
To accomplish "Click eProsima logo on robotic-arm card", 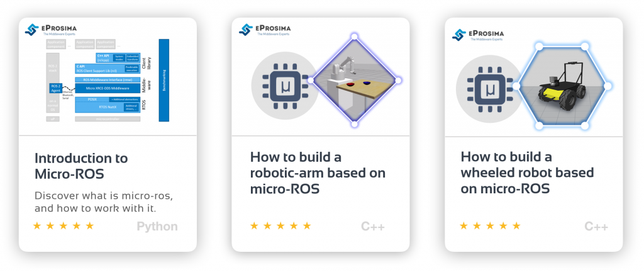I will point(265,30).
